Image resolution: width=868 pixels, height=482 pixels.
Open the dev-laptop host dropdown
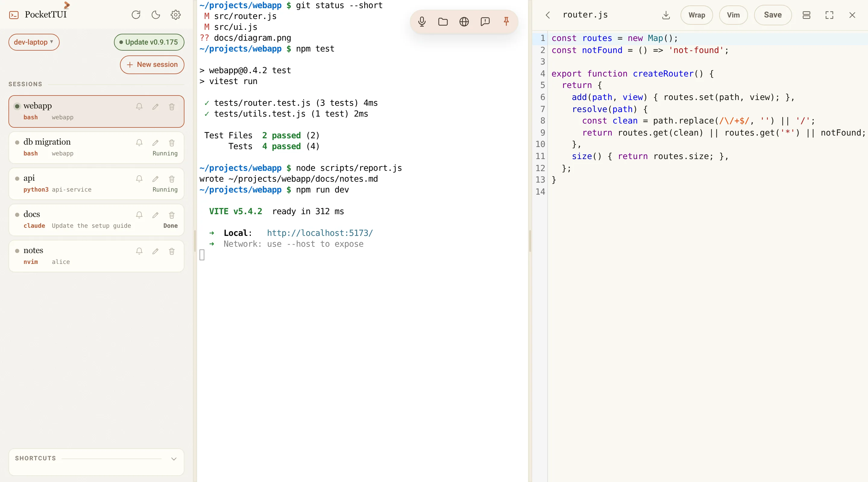pos(34,42)
